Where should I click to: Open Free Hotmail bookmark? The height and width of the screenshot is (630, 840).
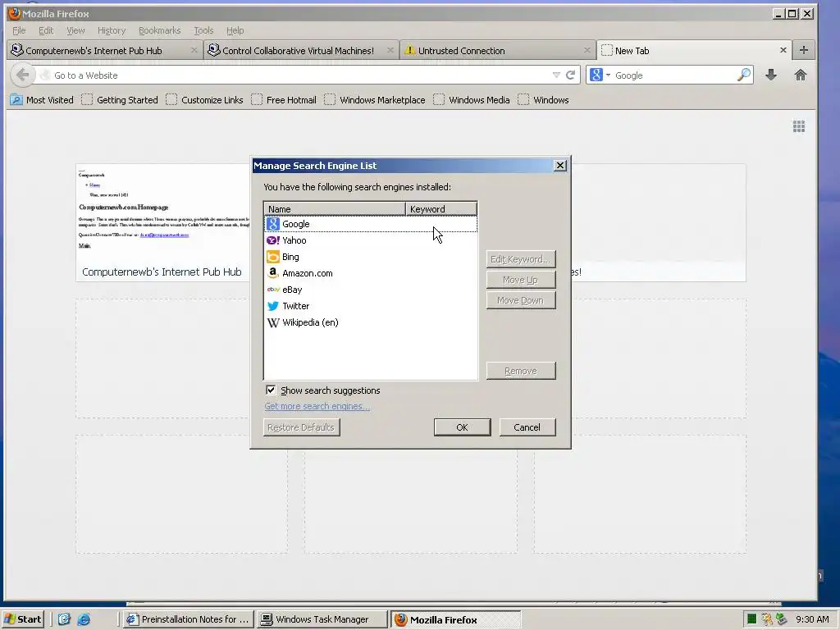pyautogui.click(x=284, y=99)
